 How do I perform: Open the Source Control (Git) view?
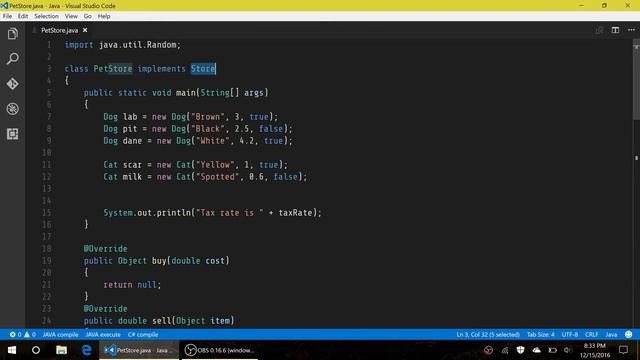[x=12, y=84]
